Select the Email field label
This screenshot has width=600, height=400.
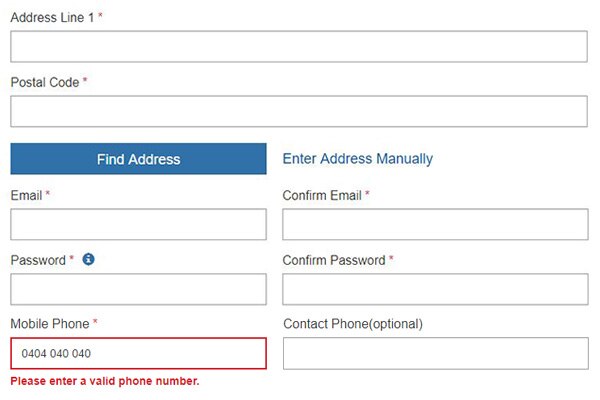(26, 196)
